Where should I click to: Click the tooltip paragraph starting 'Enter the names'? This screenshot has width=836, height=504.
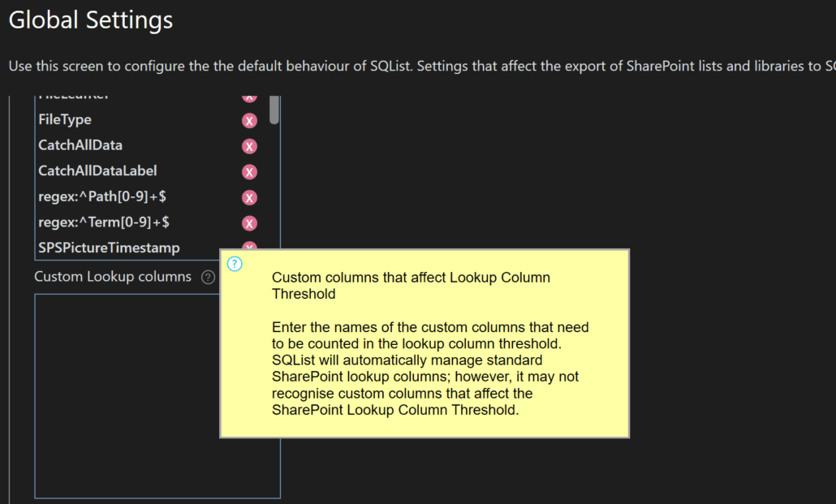click(430, 368)
